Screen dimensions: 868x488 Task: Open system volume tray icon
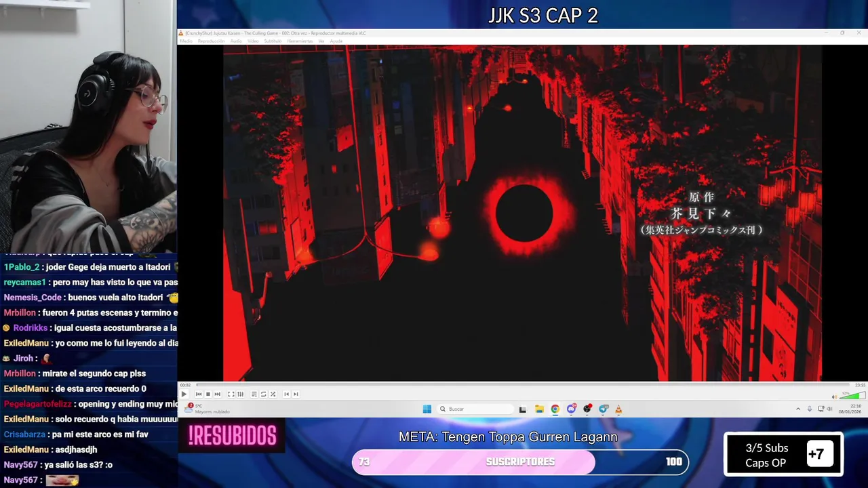click(829, 409)
